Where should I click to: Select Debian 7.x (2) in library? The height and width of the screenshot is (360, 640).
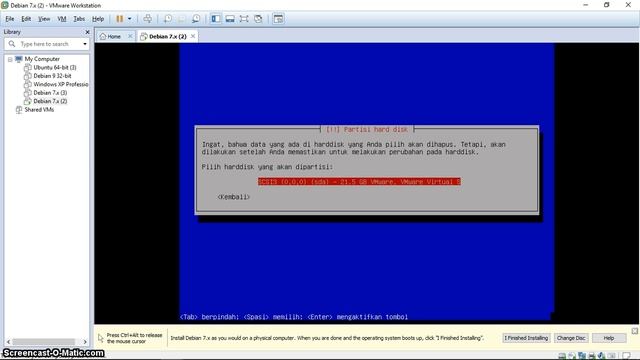50,101
